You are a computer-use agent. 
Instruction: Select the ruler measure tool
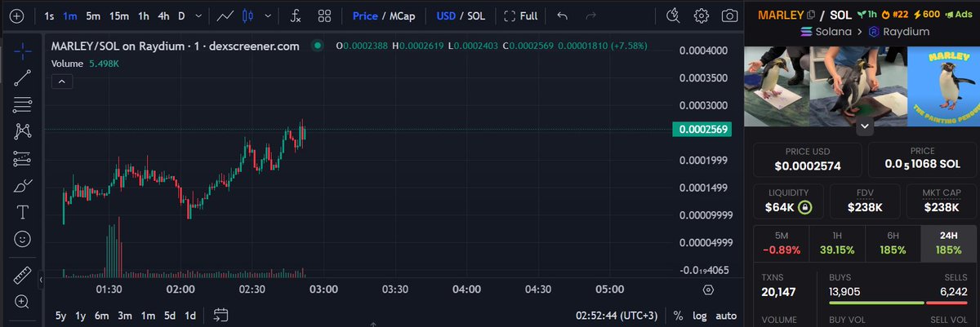pos(23,275)
